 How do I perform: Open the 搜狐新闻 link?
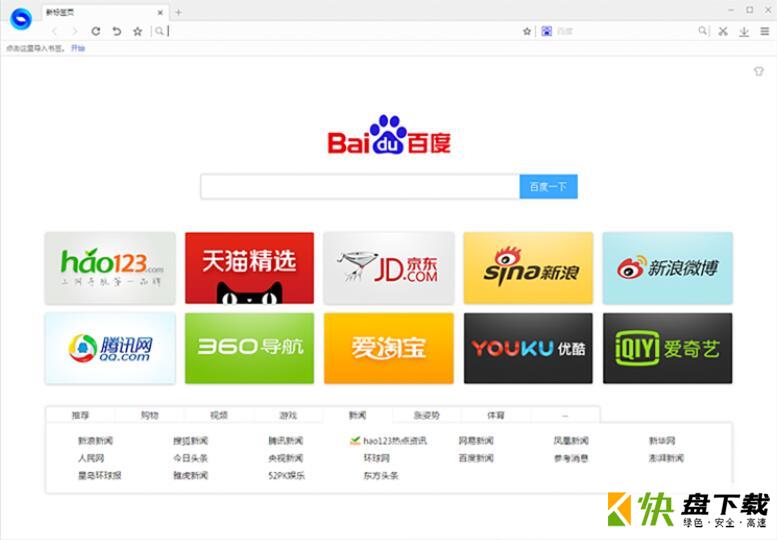(190, 440)
